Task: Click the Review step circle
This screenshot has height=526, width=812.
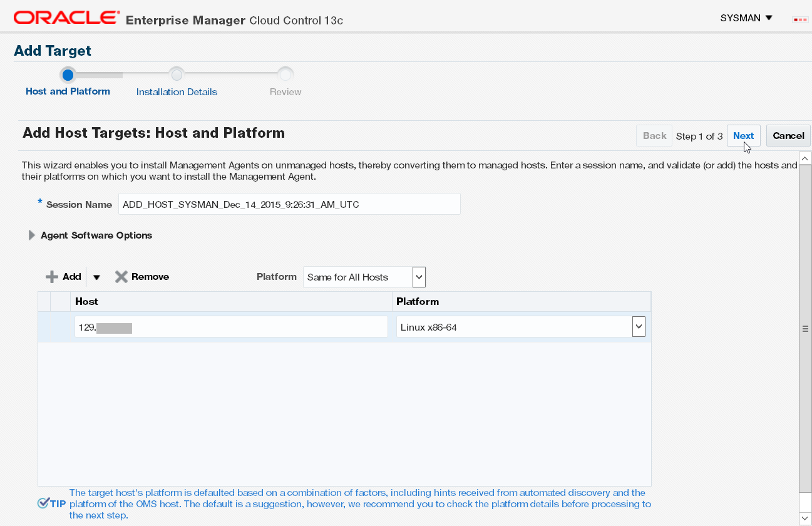Action: (285, 75)
